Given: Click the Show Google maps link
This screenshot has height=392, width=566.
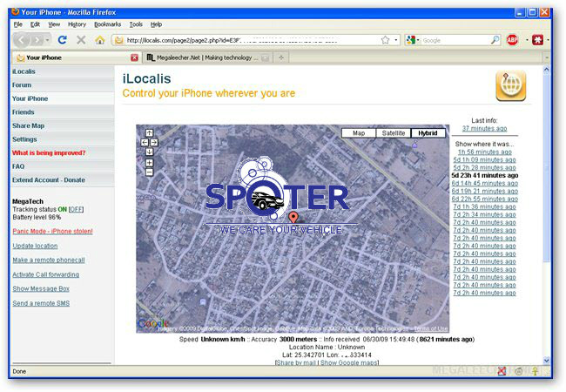Looking at the screenshot, I should click(352, 362).
